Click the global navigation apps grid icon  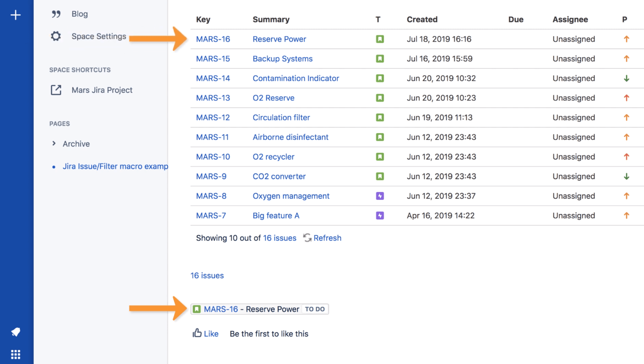[x=15, y=354]
